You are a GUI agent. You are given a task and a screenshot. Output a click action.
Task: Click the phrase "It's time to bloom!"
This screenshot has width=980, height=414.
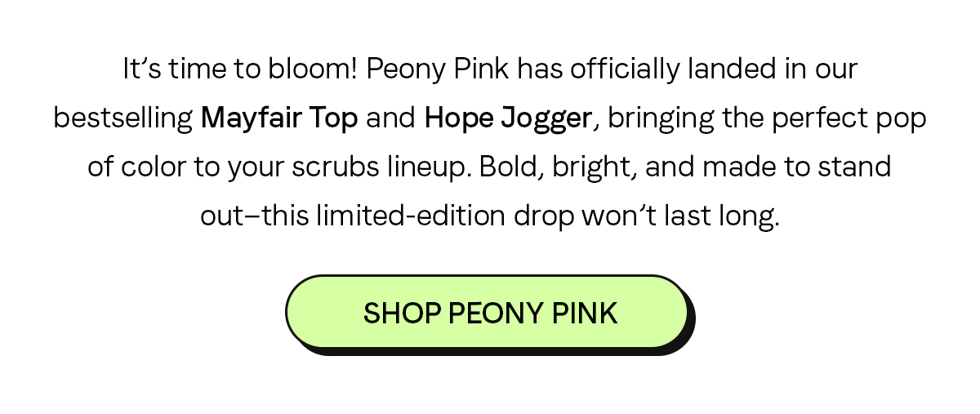pyautogui.click(x=240, y=69)
